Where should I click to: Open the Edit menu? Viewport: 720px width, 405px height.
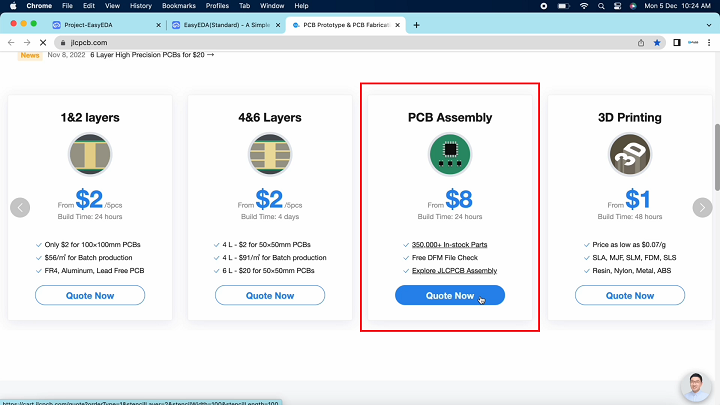pos(89,6)
